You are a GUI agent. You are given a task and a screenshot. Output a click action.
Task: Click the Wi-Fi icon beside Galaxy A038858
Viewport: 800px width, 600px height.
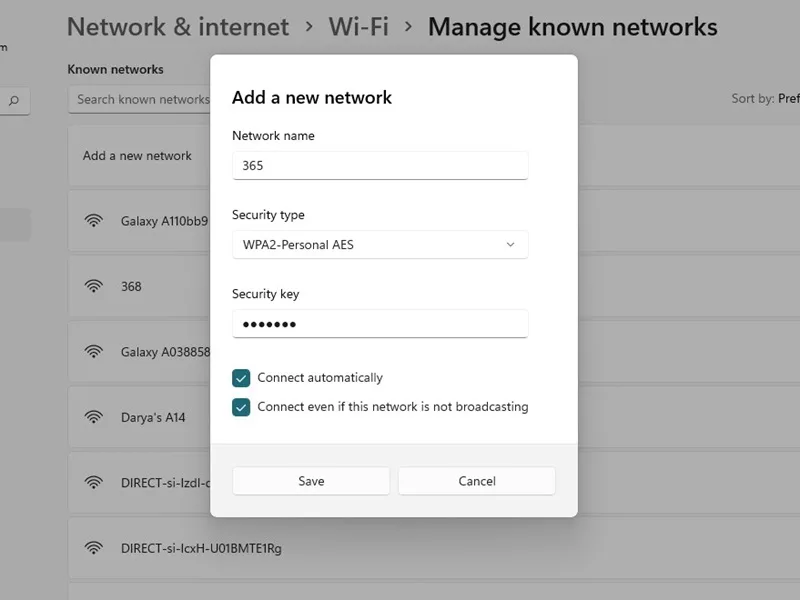[x=94, y=352]
